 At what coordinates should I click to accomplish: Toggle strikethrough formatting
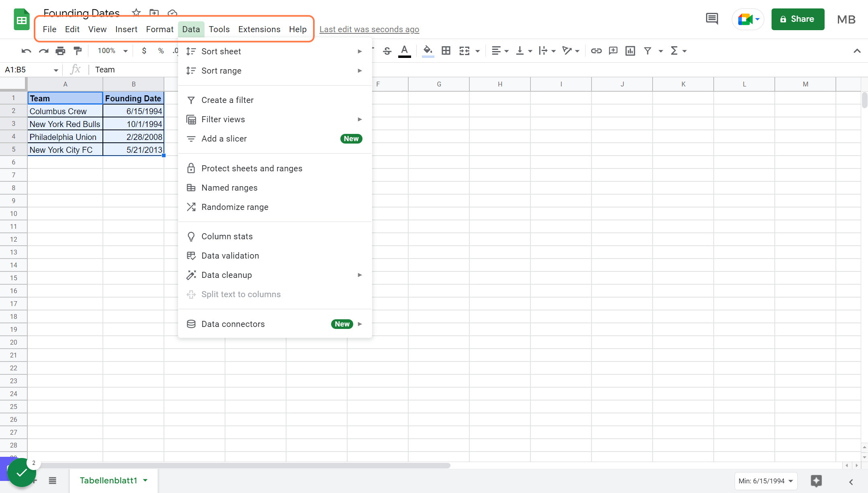point(387,51)
